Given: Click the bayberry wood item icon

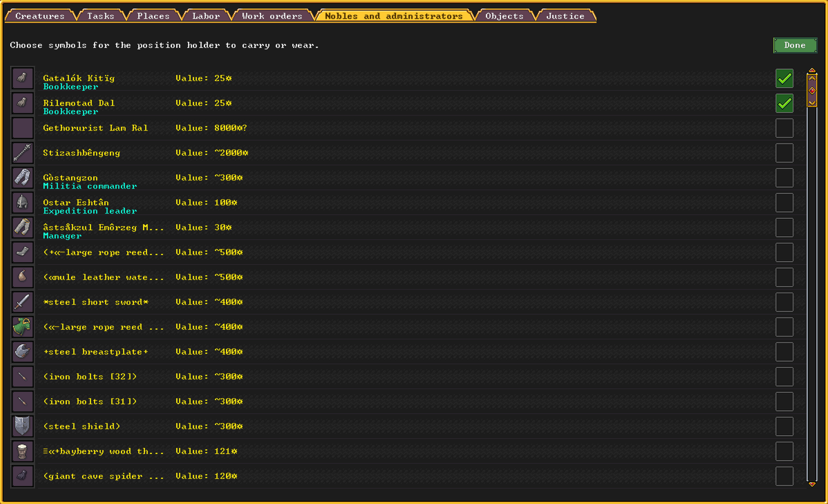Looking at the screenshot, I should click(x=23, y=451).
